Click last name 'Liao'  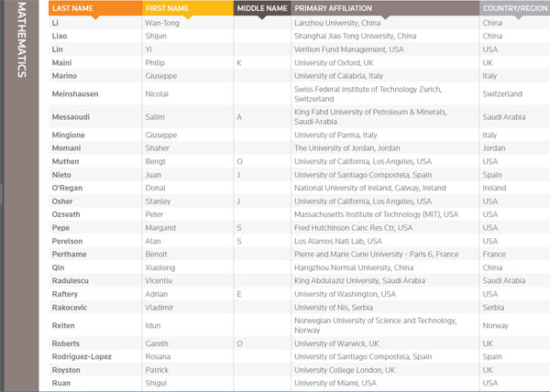60,36
